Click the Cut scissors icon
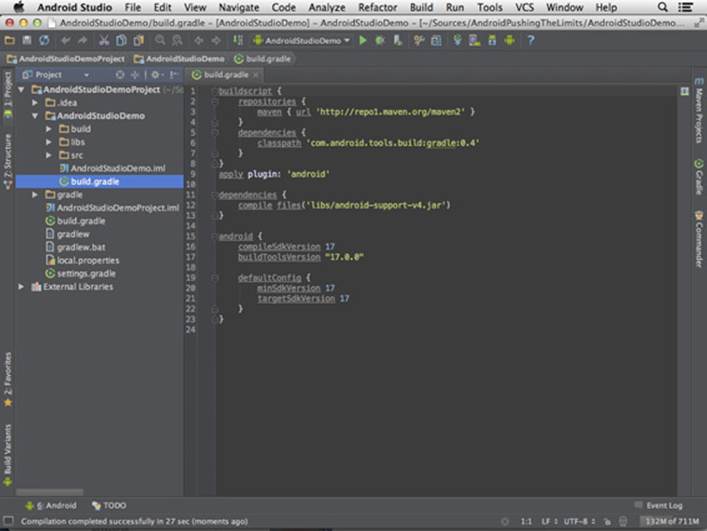 click(104, 41)
